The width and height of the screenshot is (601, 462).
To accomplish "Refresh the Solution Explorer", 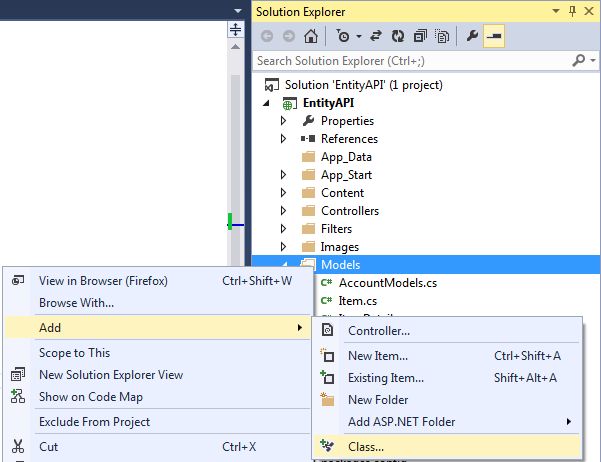I will (398, 36).
